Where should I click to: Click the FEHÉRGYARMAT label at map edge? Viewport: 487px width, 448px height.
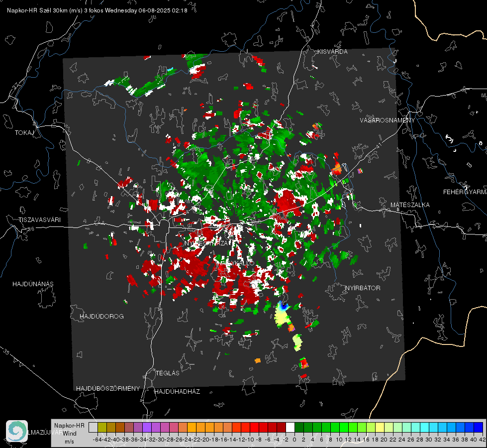click(465, 192)
